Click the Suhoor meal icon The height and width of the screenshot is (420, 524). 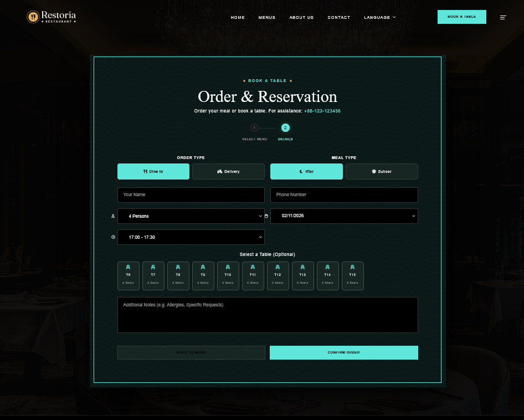tap(373, 171)
